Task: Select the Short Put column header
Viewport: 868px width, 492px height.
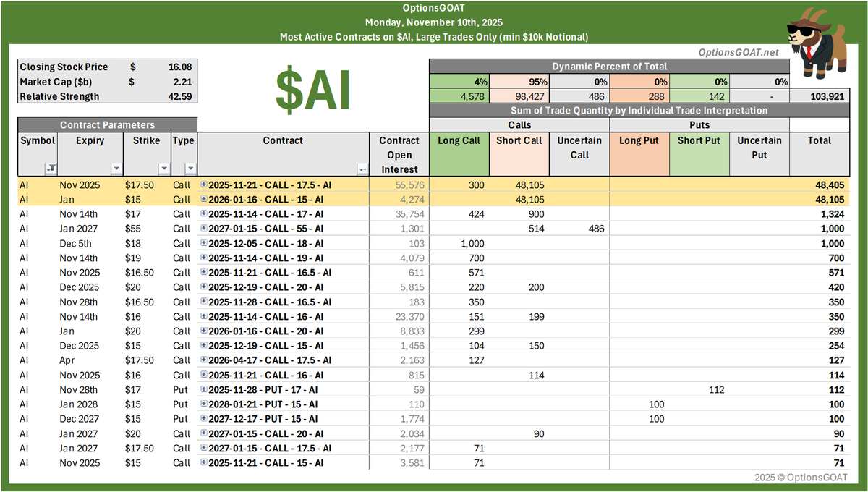Action: (699, 154)
